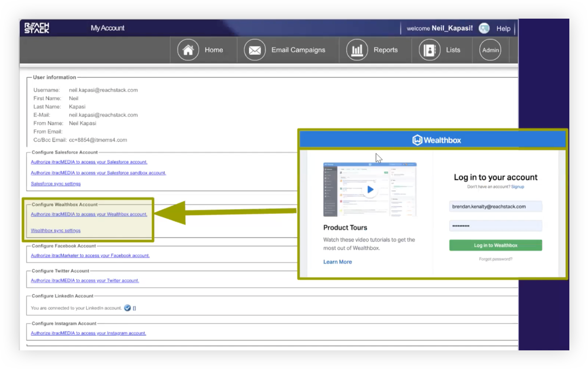Click the Wealthbox password field
The image size is (588, 369).
point(495,226)
